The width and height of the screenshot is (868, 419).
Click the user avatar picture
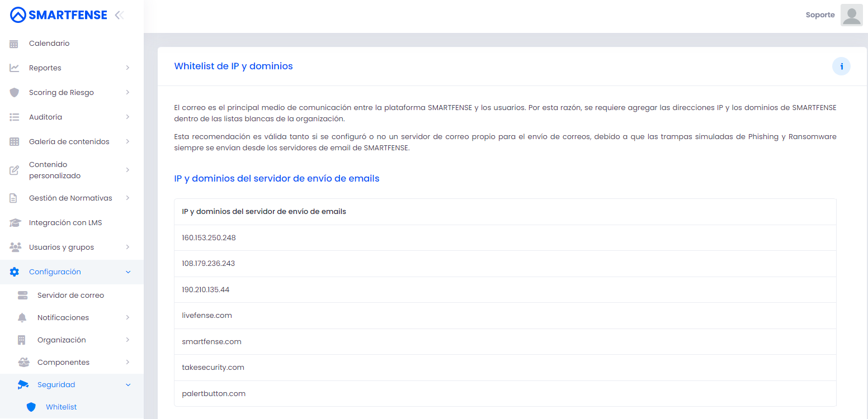[x=851, y=15]
